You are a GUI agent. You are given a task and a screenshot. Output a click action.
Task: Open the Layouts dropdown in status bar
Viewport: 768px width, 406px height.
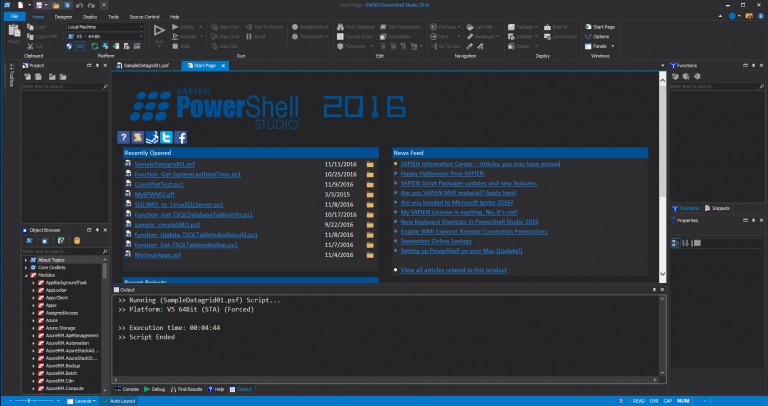pos(81,401)
